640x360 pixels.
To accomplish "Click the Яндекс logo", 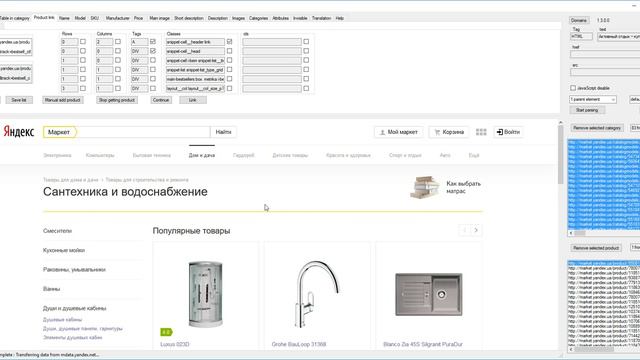I will [x=19, y=132].
